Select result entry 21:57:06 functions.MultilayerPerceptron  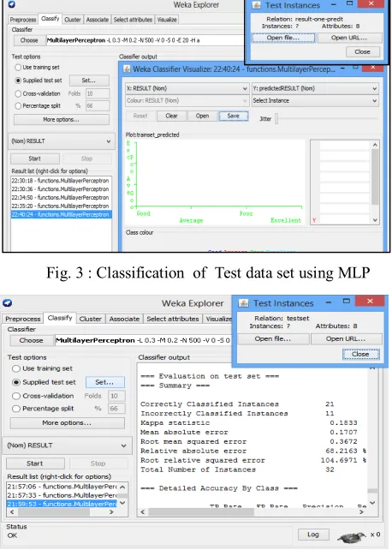coord(62,487)
